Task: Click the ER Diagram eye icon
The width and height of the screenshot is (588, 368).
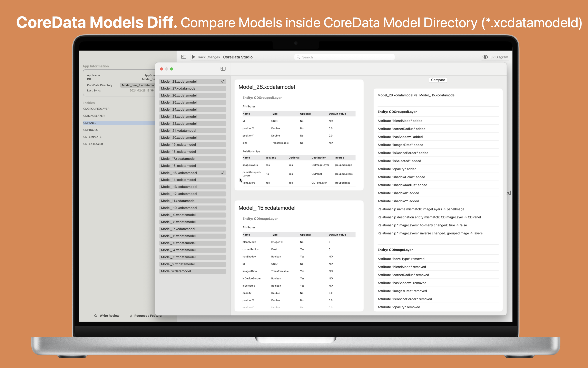Action: pyautogui.click(x=485, y=57)
